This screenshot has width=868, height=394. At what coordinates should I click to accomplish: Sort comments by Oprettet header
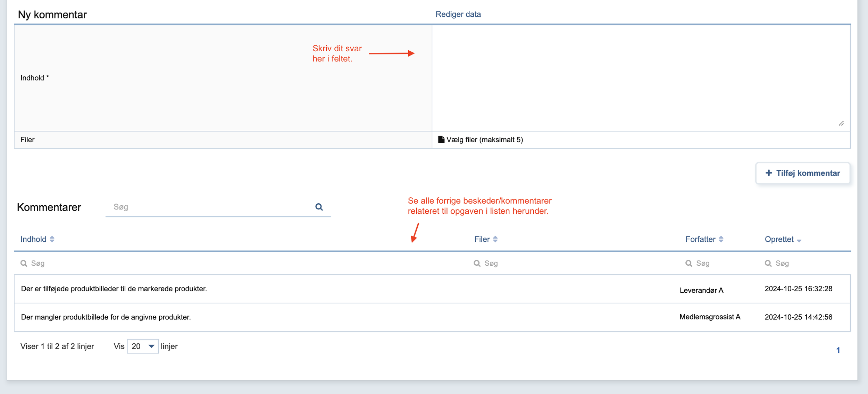click(x=779, y=239)
